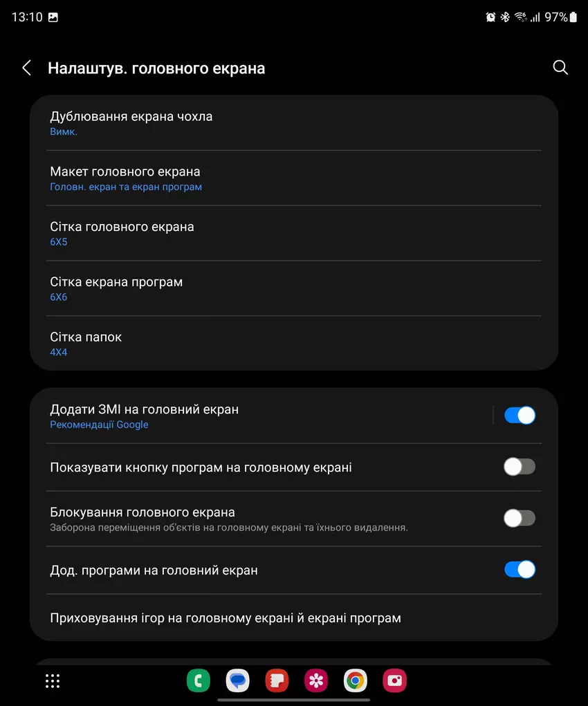Open the Messages app from taskbar
This screenshot has width=588, height=706.
pos(237,681)
